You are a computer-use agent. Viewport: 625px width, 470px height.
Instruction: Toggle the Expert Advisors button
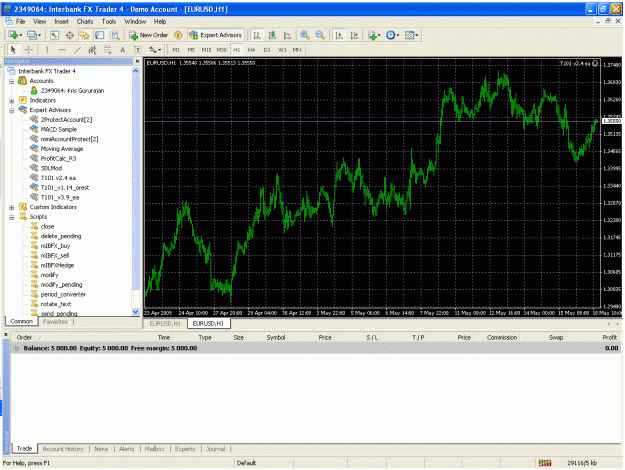[216, 35]
